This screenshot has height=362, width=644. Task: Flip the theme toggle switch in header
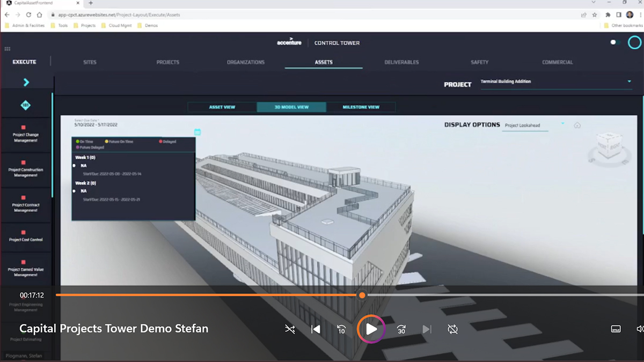pyautogui.click(x=615, y=42)
